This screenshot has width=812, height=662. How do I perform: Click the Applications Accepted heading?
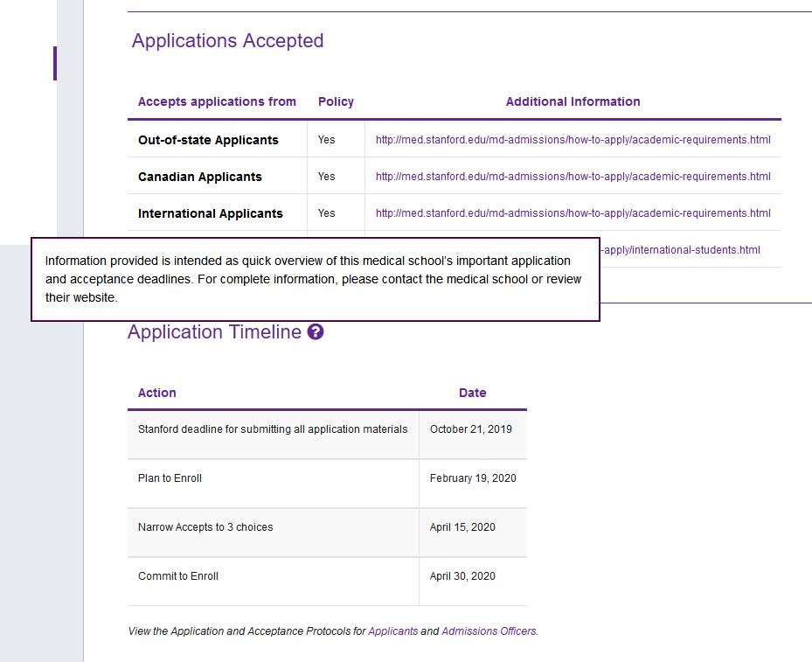click(227, 41)
